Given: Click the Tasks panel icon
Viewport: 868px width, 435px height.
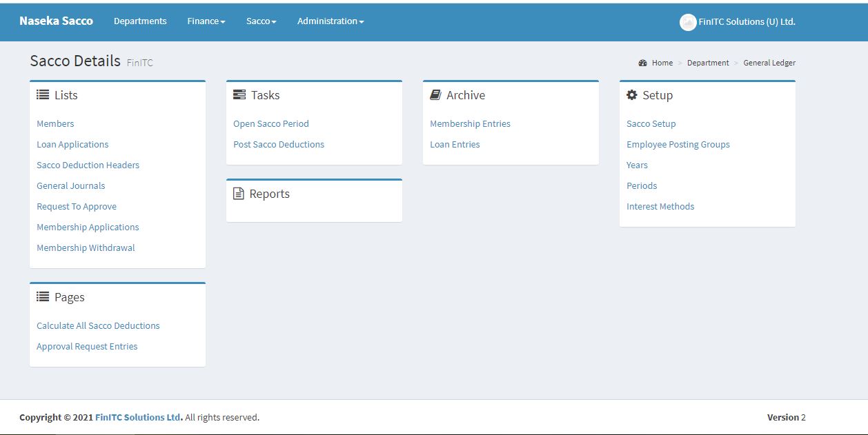Looking at the screenshot, I should click(239, 95).
